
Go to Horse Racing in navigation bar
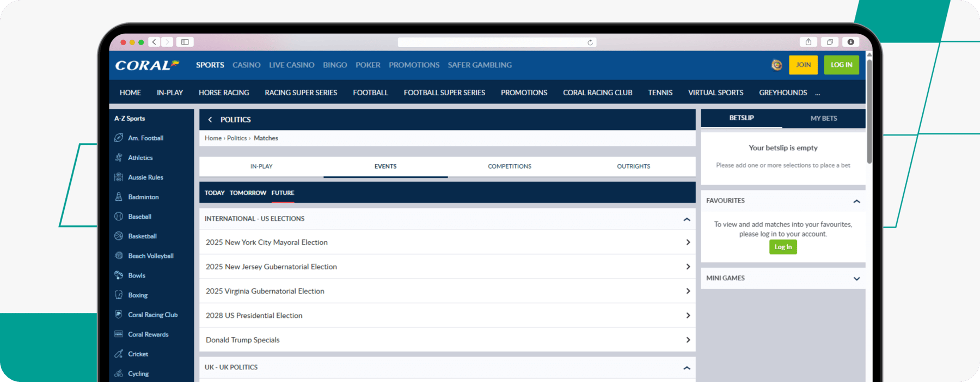tap(224, 93)
